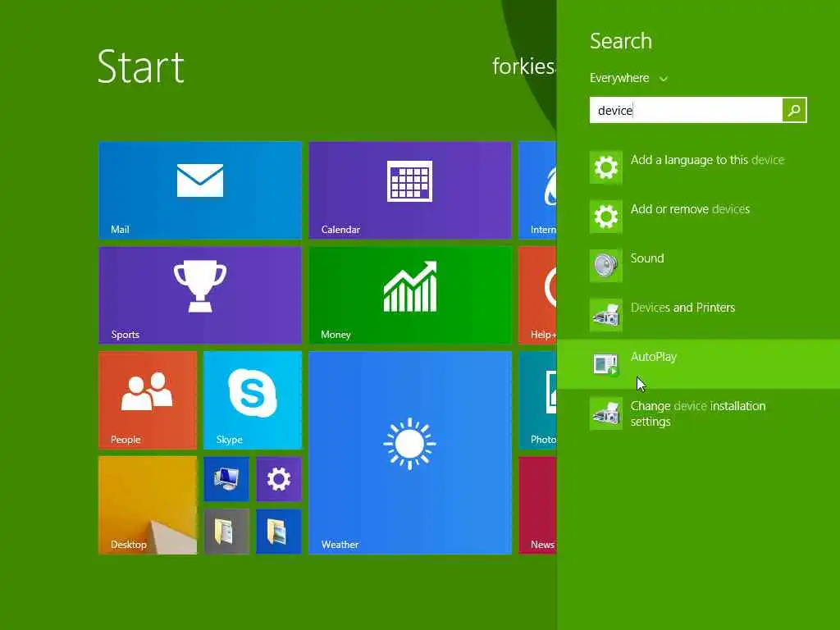This screenshot has width=840, height=630.
Task: Click the search magnifier button
Action: (x=794, y=110)
